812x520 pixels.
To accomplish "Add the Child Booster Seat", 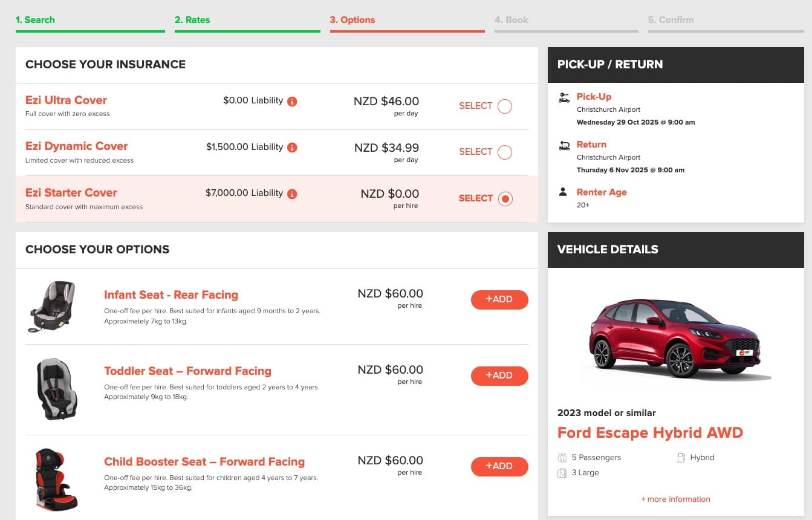I will tap(499, 466).
